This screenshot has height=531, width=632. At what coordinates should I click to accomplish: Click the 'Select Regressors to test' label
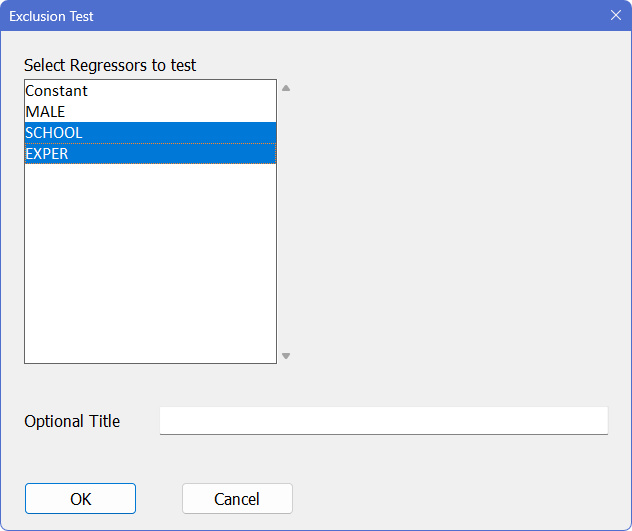(110, 66)
